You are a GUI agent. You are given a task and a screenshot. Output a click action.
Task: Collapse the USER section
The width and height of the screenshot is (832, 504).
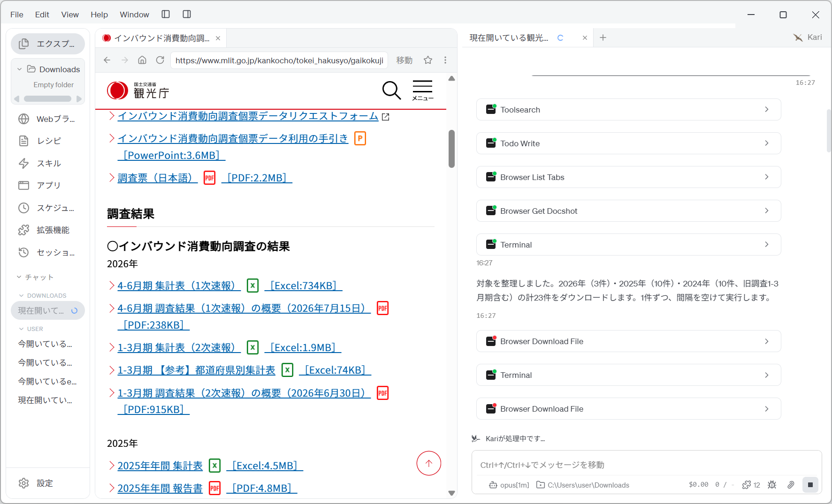pos(21,329)
